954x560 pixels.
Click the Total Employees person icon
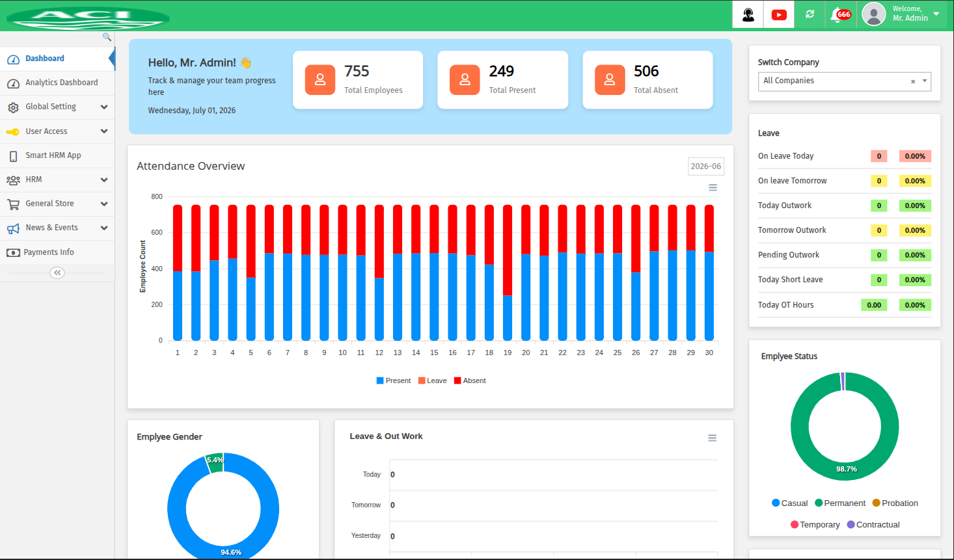(320, 79)
